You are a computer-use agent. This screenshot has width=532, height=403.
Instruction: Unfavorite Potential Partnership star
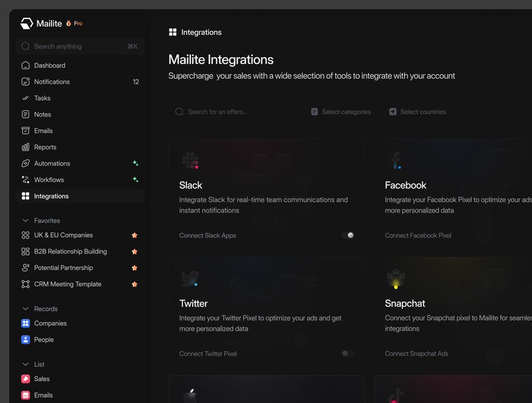(135, 268)
